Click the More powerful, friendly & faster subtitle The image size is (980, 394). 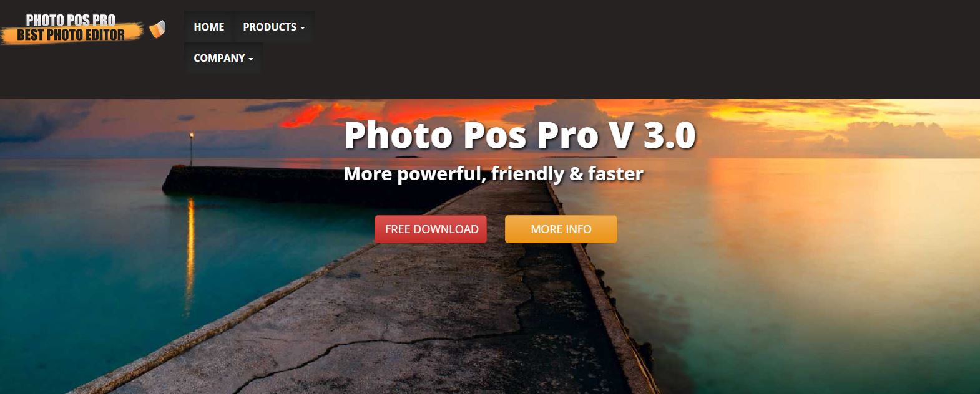click(493, 173)
